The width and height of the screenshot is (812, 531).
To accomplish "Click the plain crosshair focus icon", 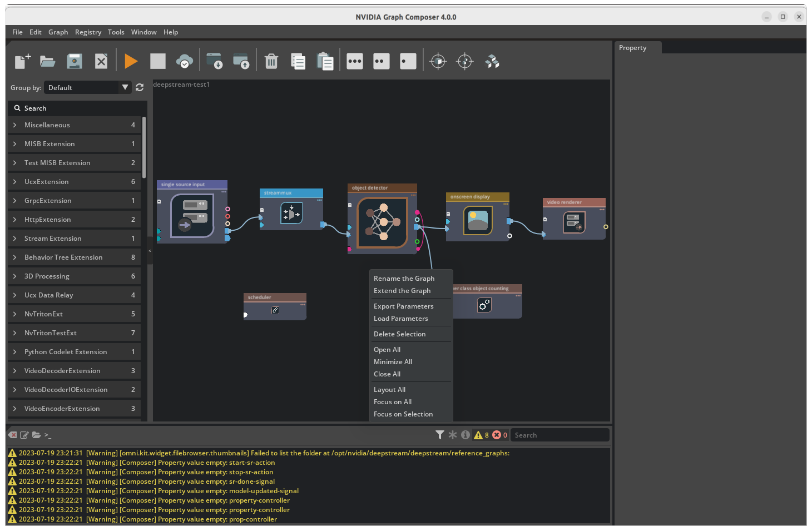I will [465, 61].
